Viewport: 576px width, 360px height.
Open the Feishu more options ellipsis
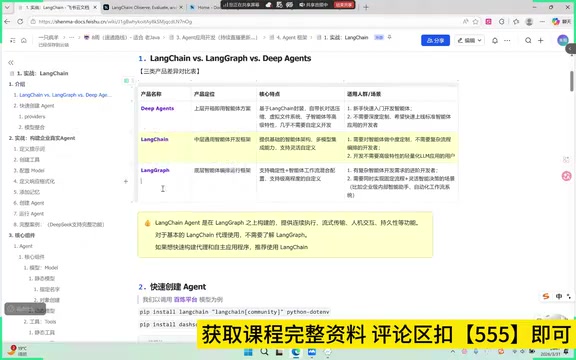coord(507,40)
